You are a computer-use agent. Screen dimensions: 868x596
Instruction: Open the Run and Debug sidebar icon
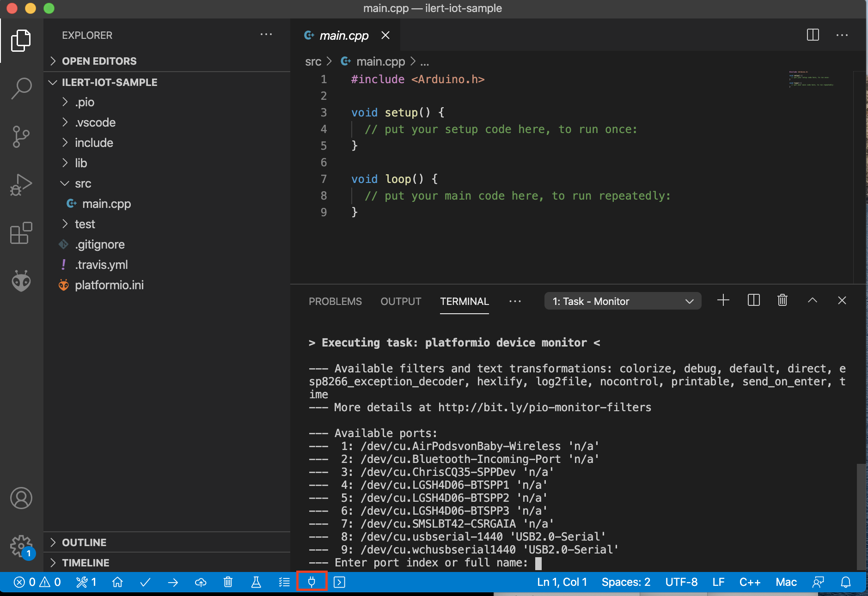point(21,184)
